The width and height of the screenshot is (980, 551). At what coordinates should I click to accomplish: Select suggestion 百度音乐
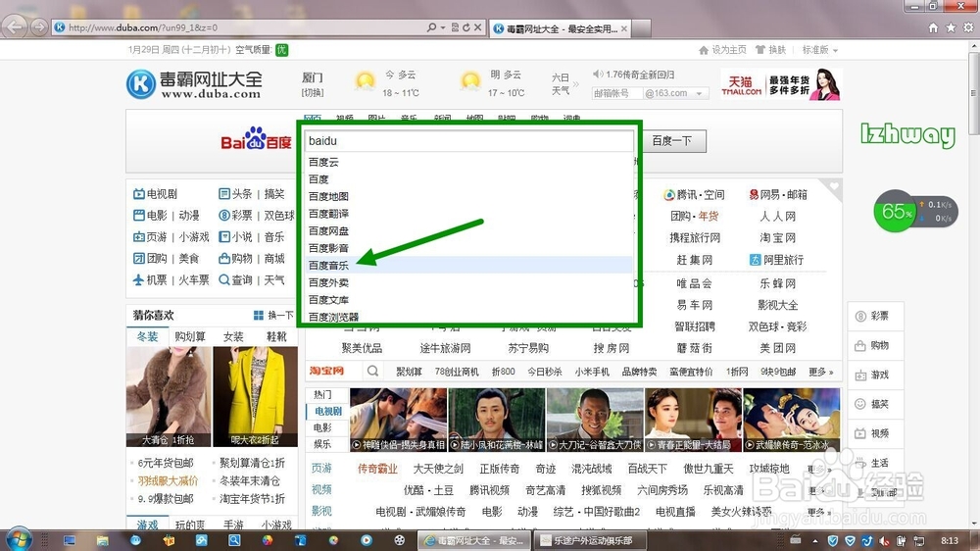coord(468,265)
